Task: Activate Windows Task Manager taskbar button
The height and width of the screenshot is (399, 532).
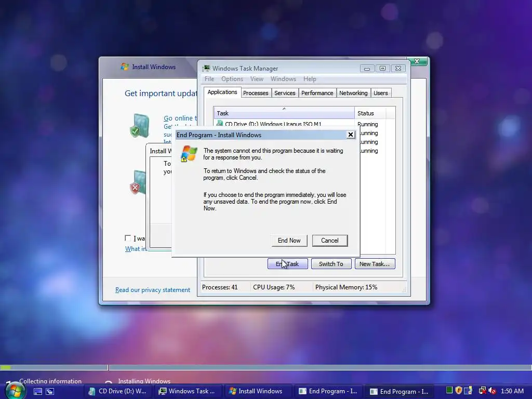Action: point(188,391)
